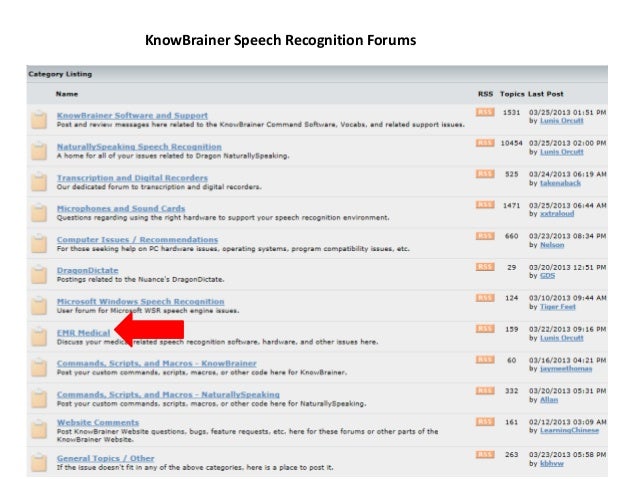The image size is (638, 479).
Task: Click the RSS column header
Action: tap(485, 94)
